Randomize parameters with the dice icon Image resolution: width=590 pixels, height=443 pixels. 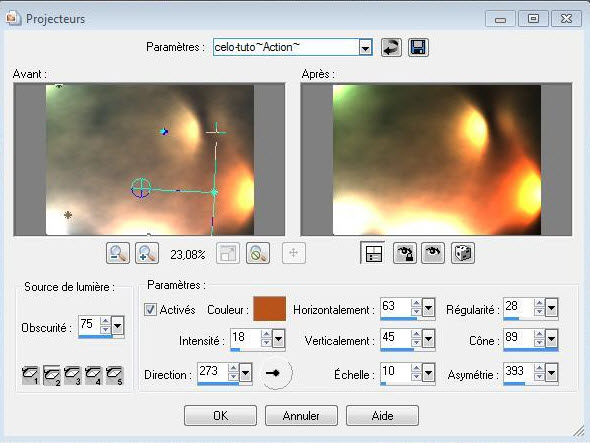point(463,253)
